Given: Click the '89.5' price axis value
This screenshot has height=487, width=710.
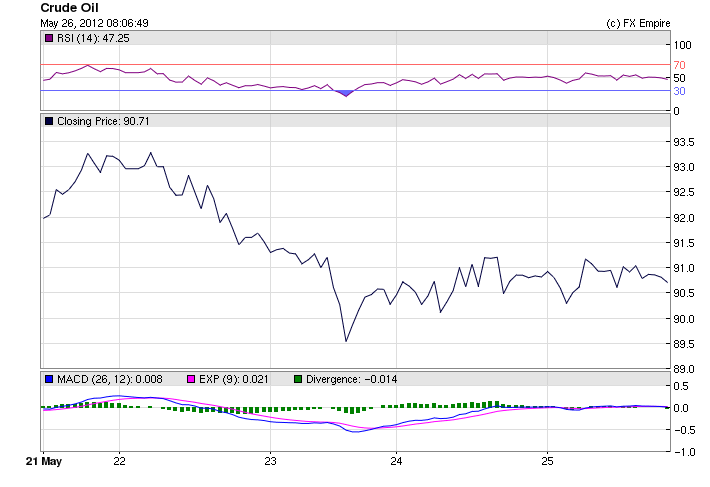Looking at the screenshot, I should pyautogui.click(x=684, y=344).
